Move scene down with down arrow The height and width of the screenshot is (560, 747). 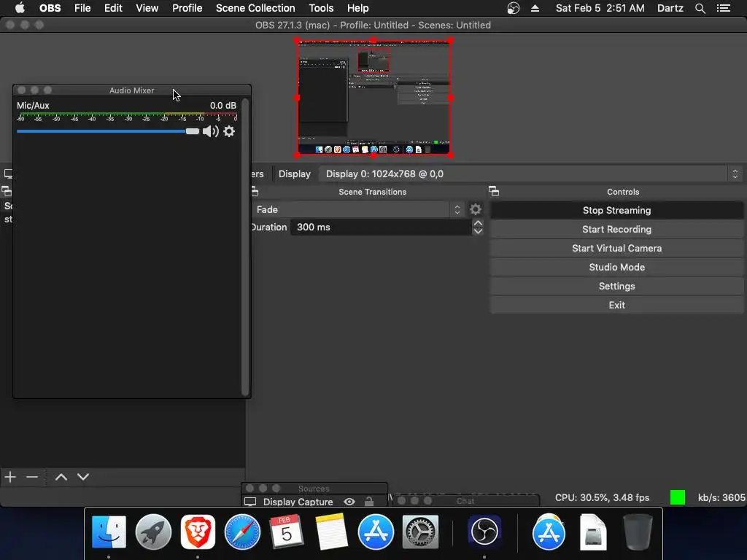[x=83, y=477]
